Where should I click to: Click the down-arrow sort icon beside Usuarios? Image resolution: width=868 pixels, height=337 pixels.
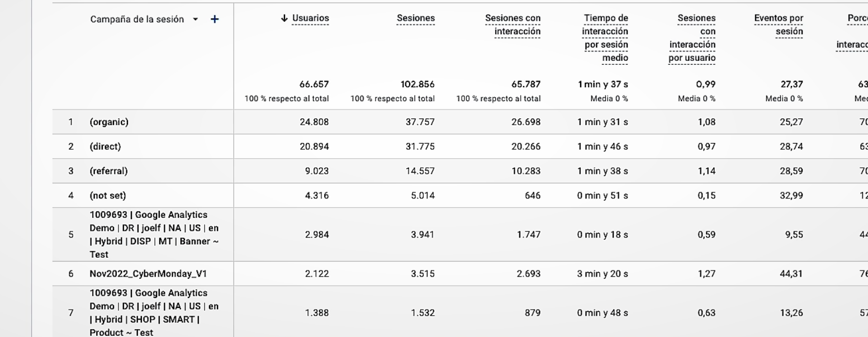coord(284,18)
